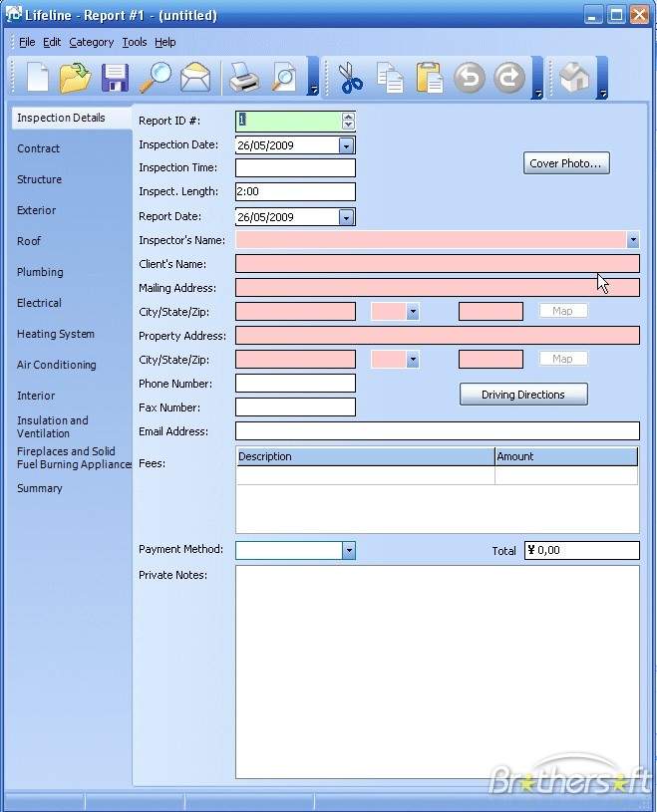Click the Cover Photo button

(x=566, y=163)
